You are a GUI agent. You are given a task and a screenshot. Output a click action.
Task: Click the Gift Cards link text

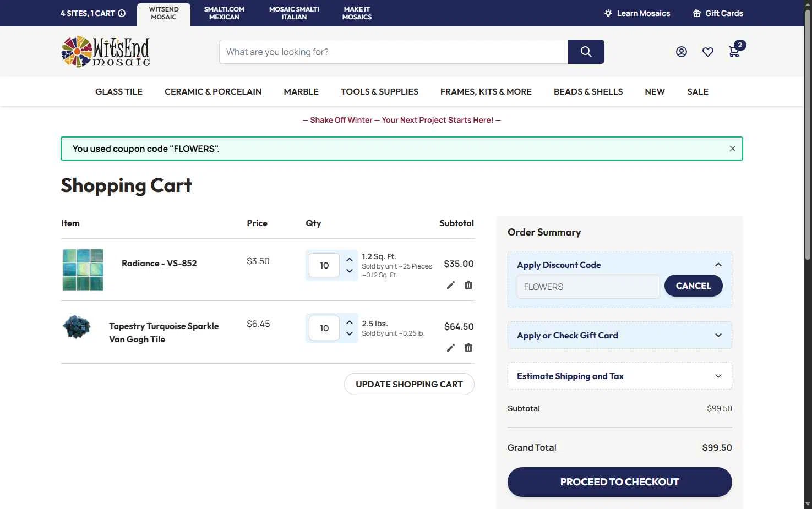point(724,13)
